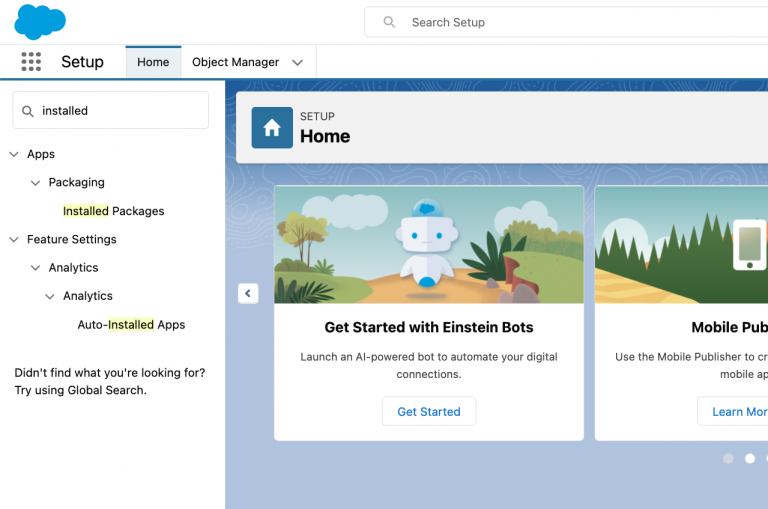Image resolution: width=768 pixels, height=509 pixels.
Task: Open the App Launcher dots grid
Action: click(31, 62)
